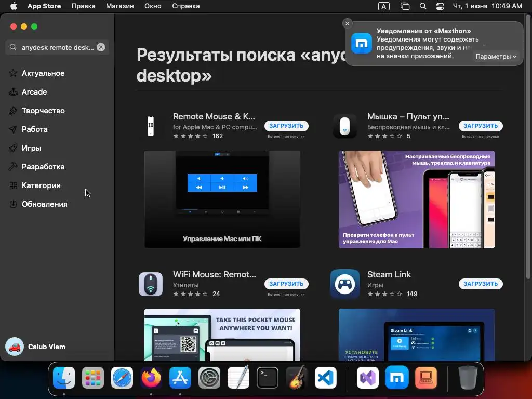Viewport: 532px width, 399px height.
Task: Open Trash in the dock
Action: point(468,378)
